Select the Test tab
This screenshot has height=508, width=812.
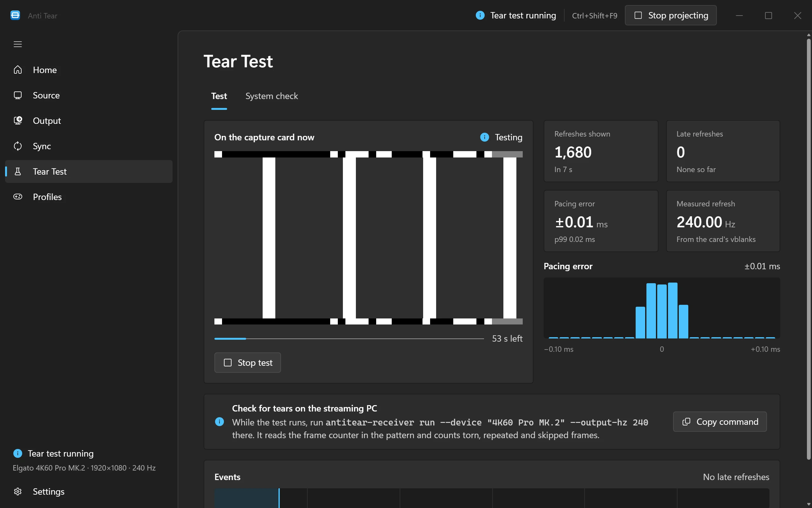pos(219,96)
